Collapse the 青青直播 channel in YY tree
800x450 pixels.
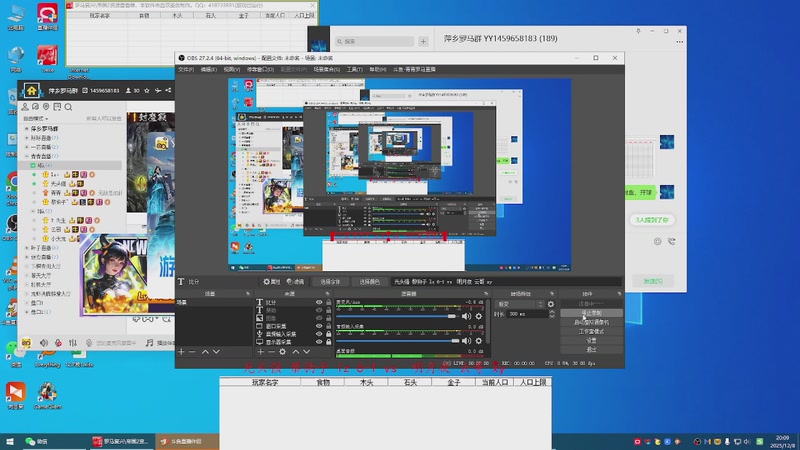coord(27,156)
